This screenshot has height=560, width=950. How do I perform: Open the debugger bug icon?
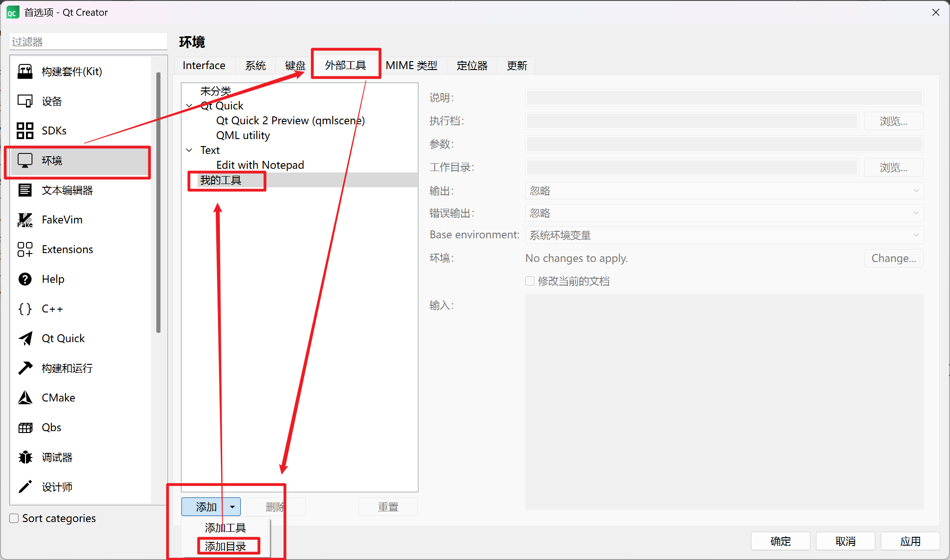pos(25,457)
